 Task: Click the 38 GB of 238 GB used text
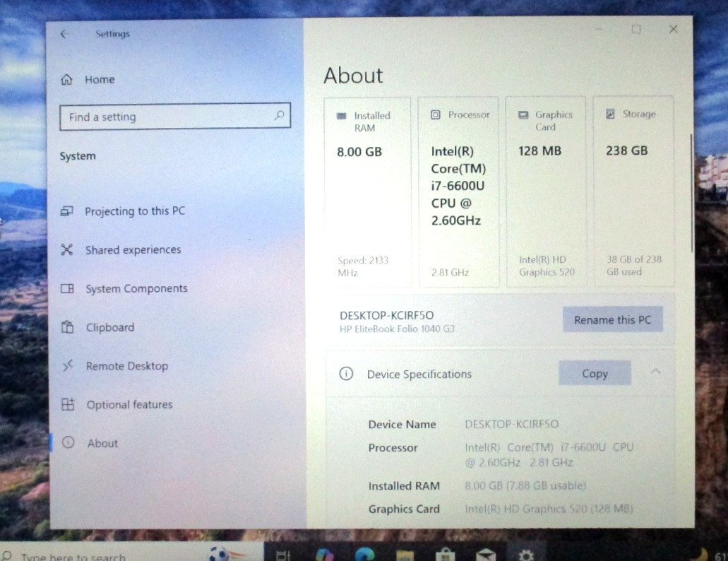pos(634,266)
